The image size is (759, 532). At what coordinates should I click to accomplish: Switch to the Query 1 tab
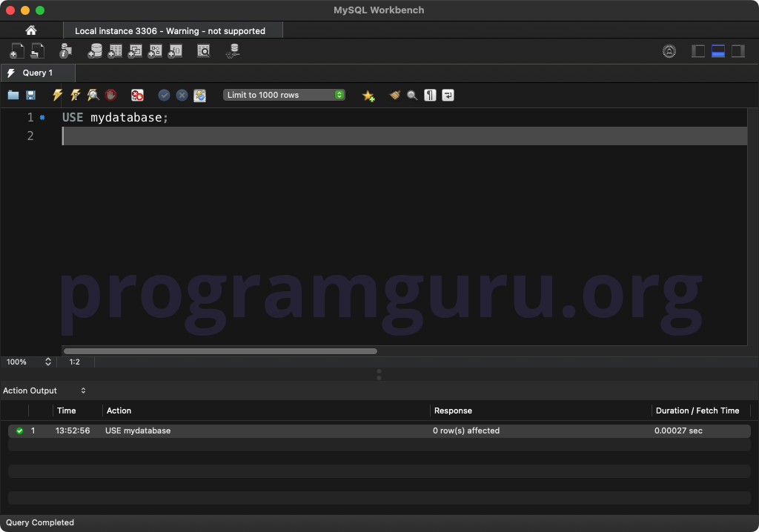point(38,73)
